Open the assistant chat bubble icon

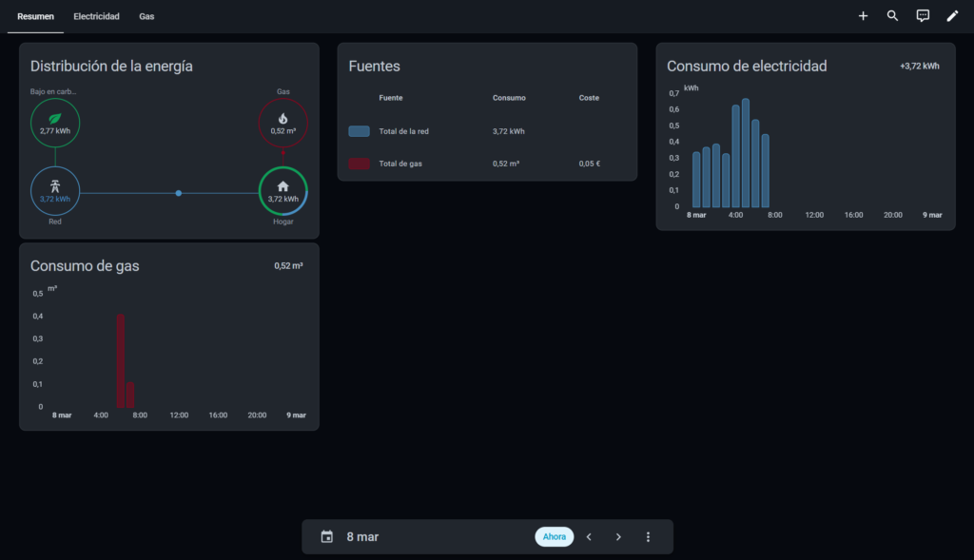coord(923,16)
